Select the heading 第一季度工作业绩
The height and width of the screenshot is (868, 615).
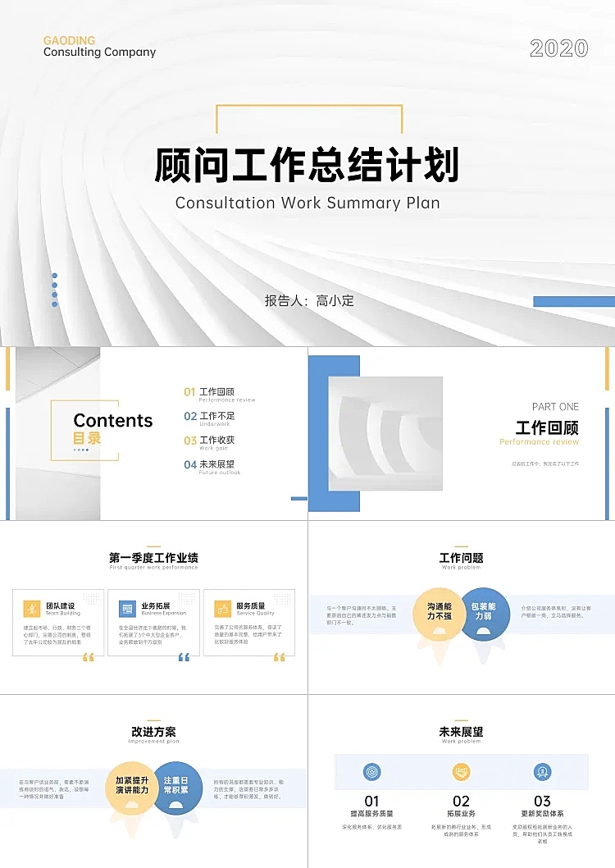click(154, 557)
